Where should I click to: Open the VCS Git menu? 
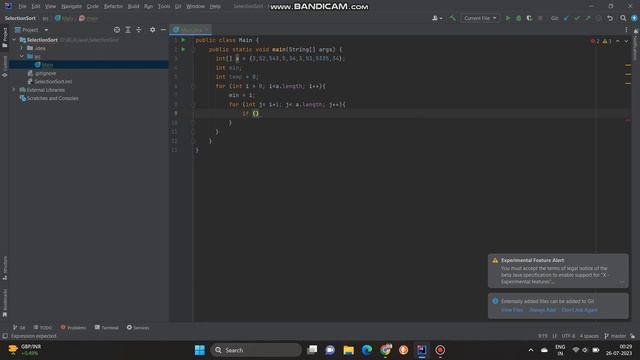tap(178, 7)
